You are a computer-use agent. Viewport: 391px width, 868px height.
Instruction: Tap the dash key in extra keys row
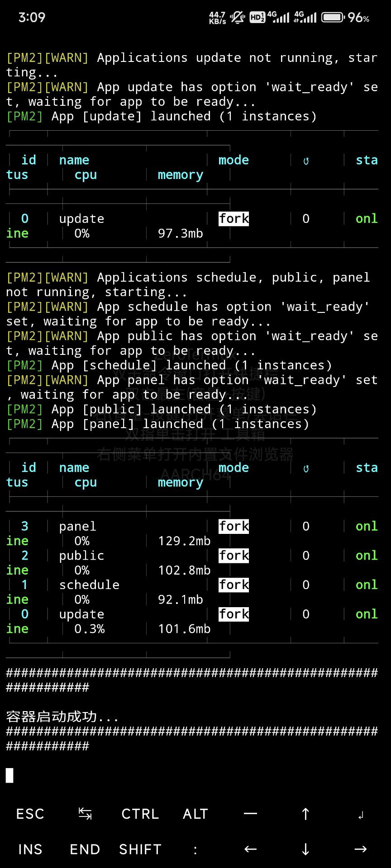click(250, 814)
